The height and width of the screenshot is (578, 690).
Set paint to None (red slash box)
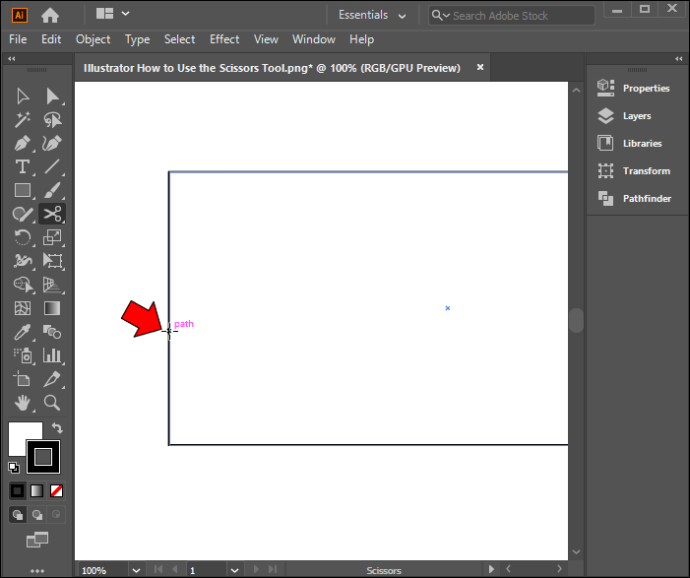tap(57, 491)
